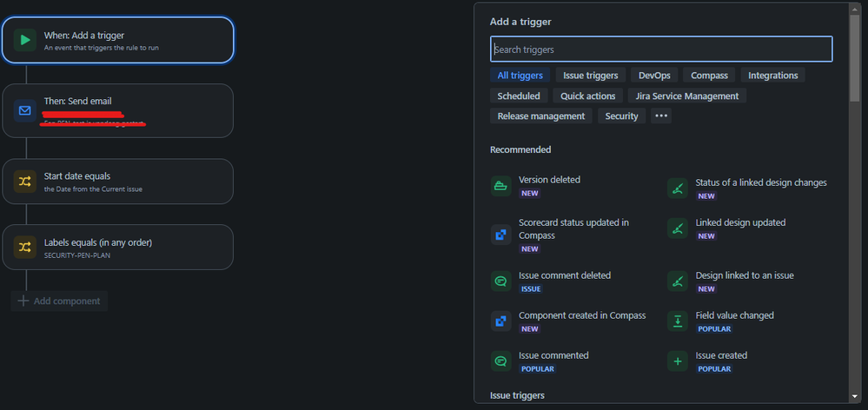
Task: Show Scheduled triggers category
Action: pos(519,96)
